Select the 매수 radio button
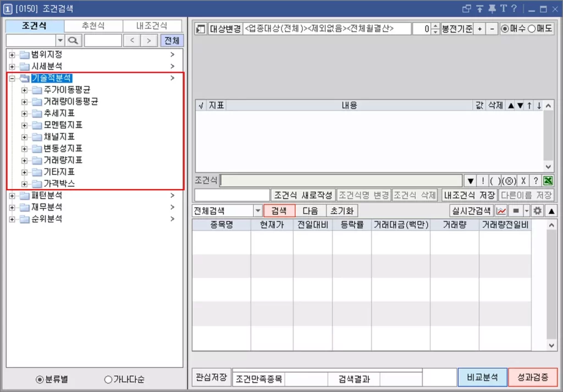The image size is (563, 392). pos(505,29)
